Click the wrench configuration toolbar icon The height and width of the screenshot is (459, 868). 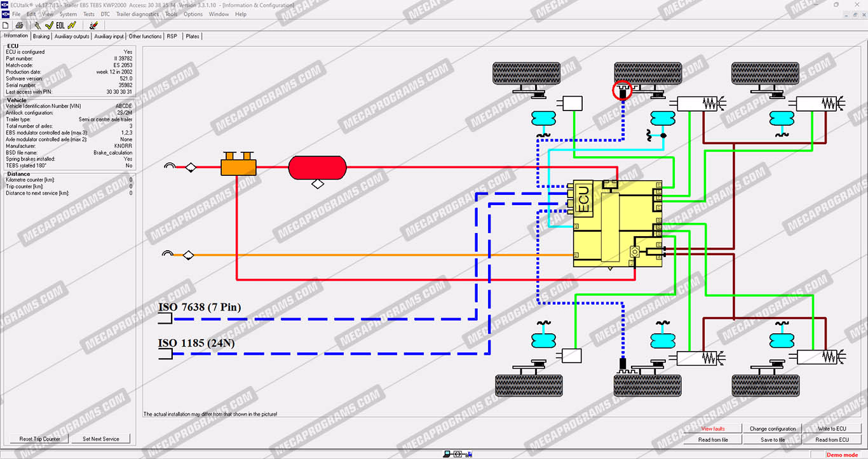37,25
